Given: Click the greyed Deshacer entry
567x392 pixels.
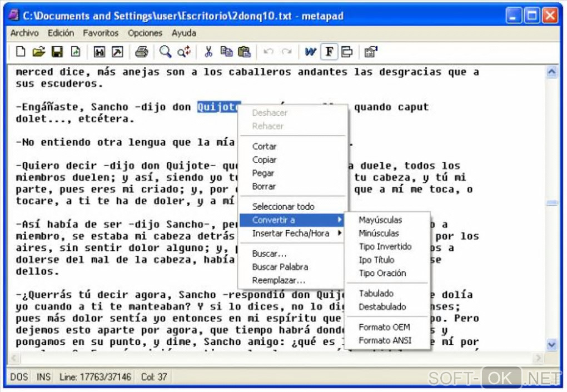Looking at the screenshot, I should pos(292,113).
